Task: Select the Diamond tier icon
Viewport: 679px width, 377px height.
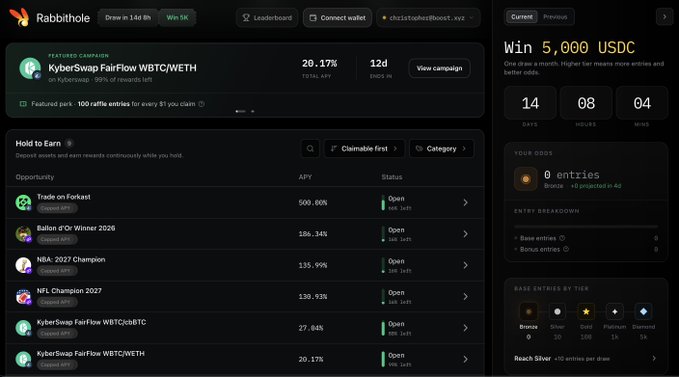Action: coord(643,312)
